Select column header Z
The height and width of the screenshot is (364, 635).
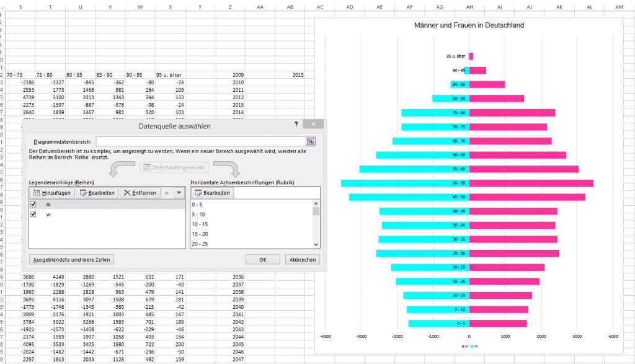230,7
